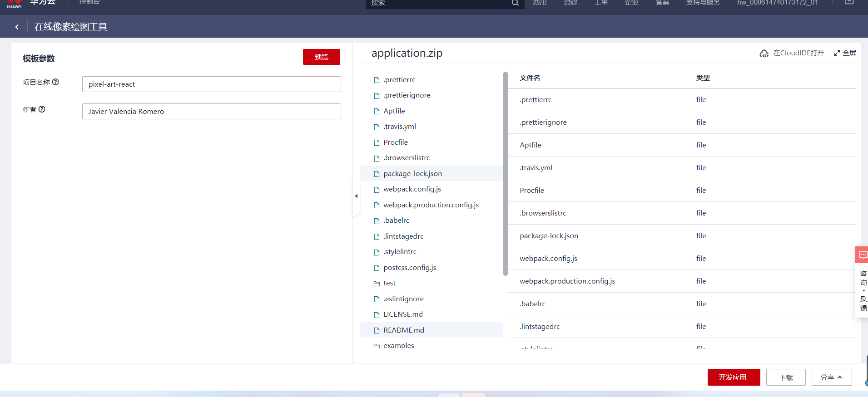
Task: Focus the 项目名称 input containing pixel-art-react
Action: click(211, 84)
